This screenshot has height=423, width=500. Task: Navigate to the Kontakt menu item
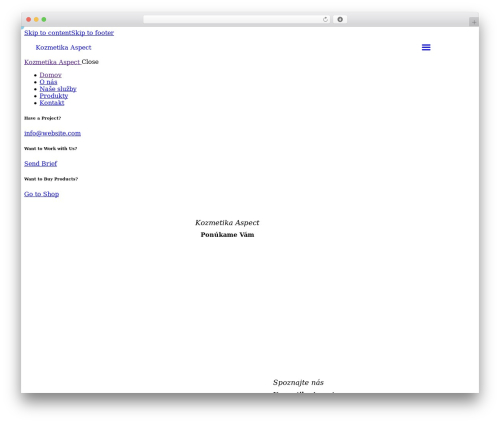click(x=52, y=103)
